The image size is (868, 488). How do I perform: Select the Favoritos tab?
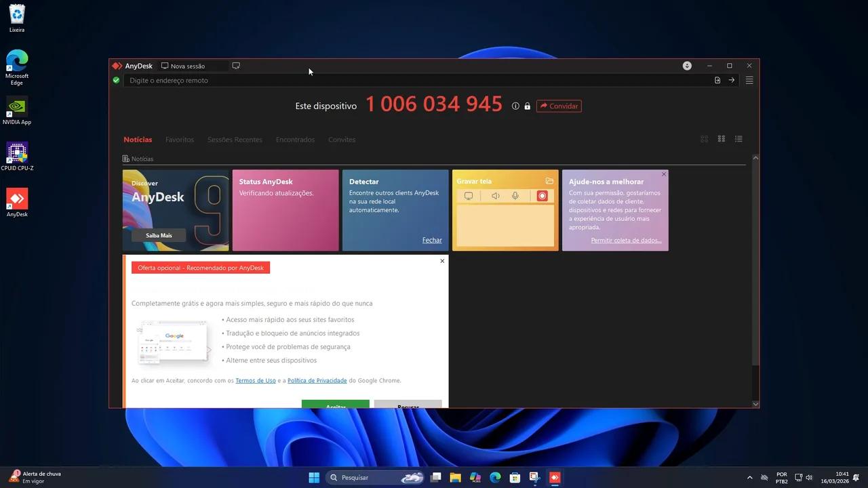coord(180,140)
